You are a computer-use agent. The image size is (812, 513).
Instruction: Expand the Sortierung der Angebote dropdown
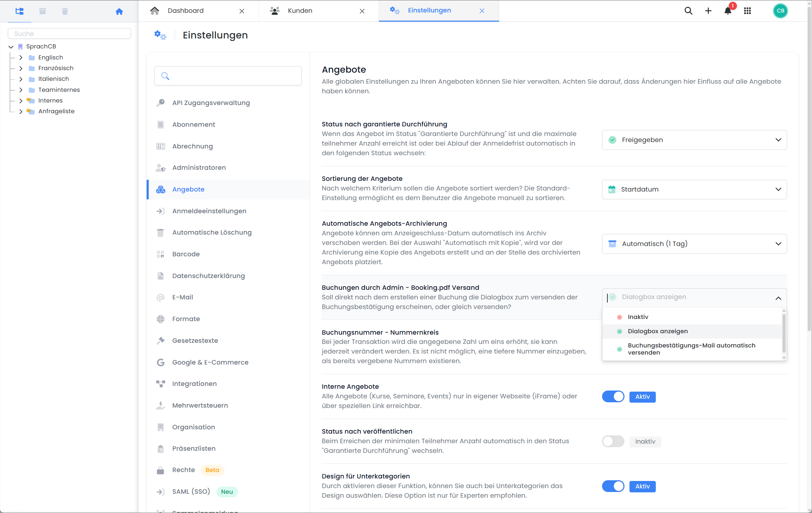tap(694, 189)
